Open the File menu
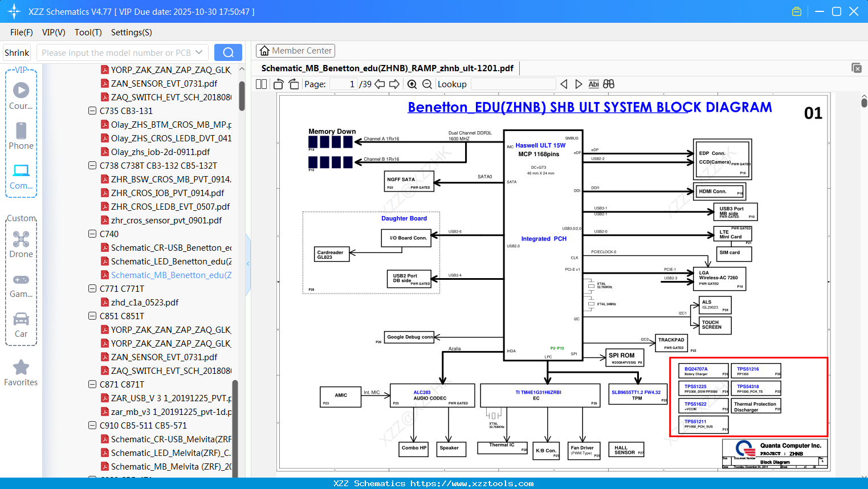This screenshot has height=489, width=868. click(22, 32)
